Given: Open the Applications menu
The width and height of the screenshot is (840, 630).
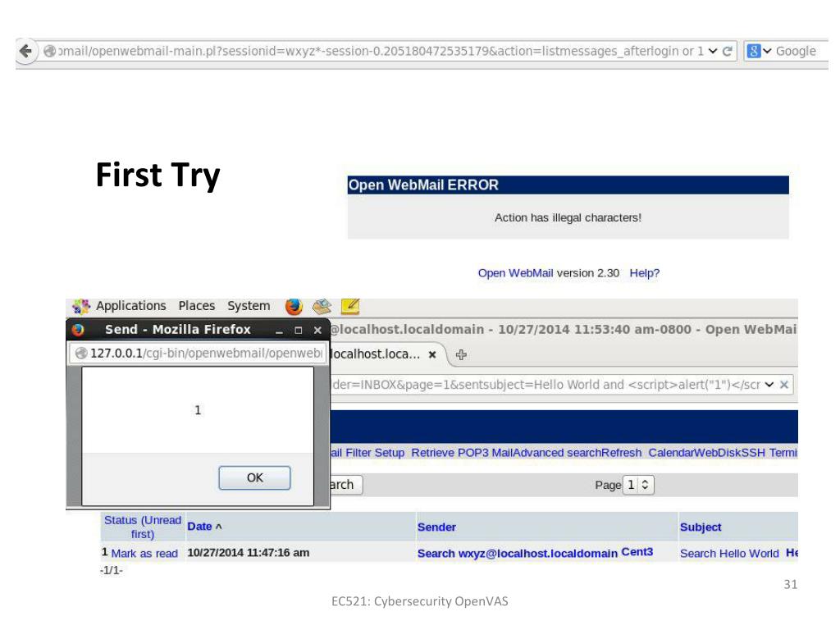Looking at the screenshot, I should coord(130,306).
